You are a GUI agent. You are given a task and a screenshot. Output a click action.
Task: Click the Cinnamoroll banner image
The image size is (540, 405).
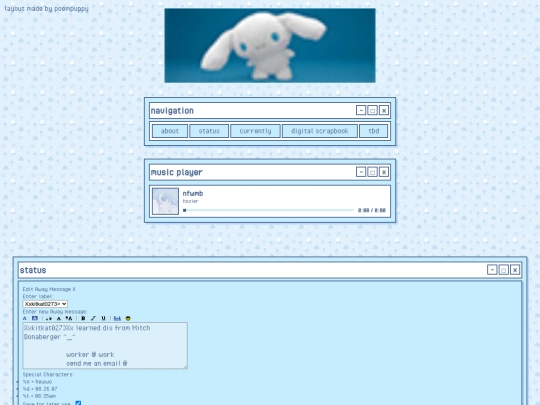coord(270,45)
